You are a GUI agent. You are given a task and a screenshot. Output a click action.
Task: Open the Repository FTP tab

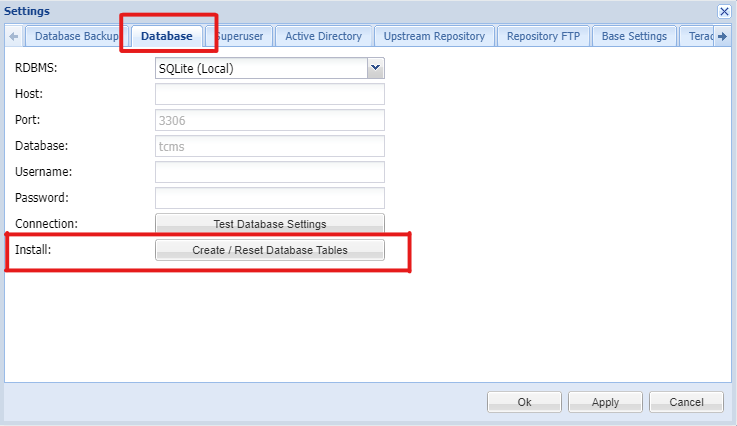tap(543, 37)
